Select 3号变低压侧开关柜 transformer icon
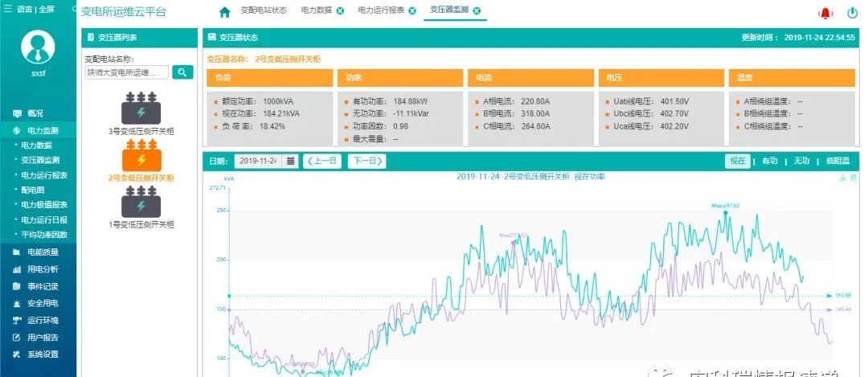The image size is (868, 377). 141,108
